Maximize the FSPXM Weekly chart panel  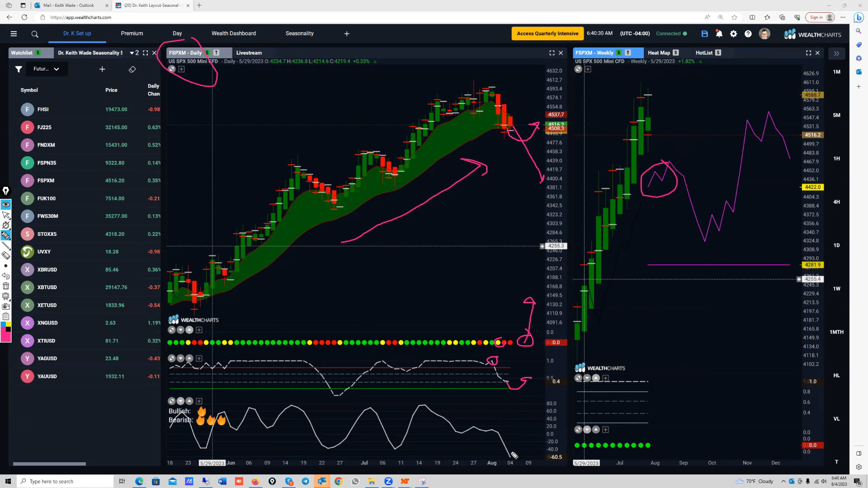808,53
